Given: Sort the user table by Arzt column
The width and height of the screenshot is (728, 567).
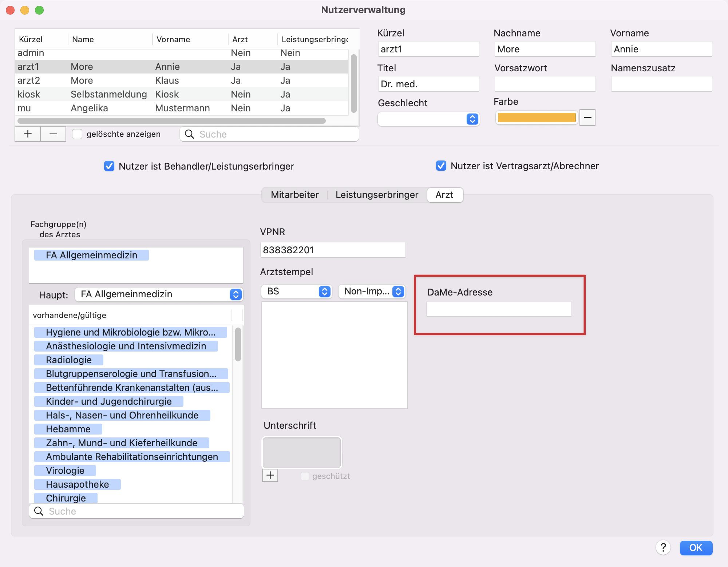Looking at the screenshot, I should point(253,39).
